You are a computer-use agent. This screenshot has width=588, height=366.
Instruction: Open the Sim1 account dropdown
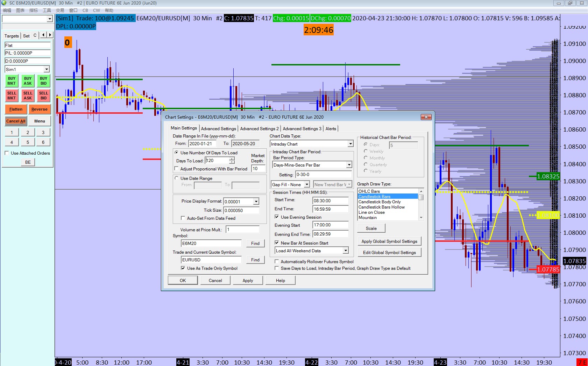point(47,69)
